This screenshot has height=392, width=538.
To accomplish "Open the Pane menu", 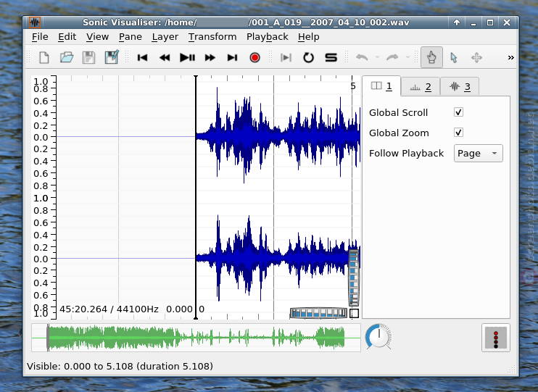I will [131, 37].
